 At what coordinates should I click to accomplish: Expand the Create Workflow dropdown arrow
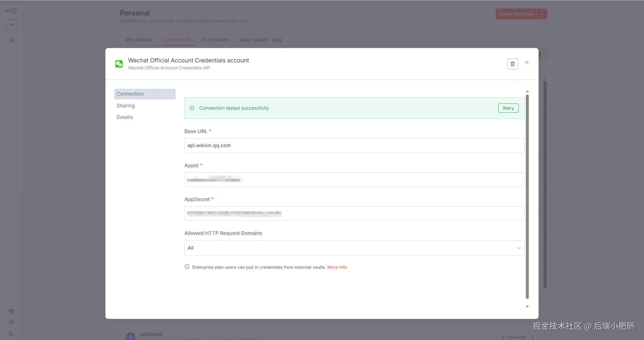pos(542,14)
